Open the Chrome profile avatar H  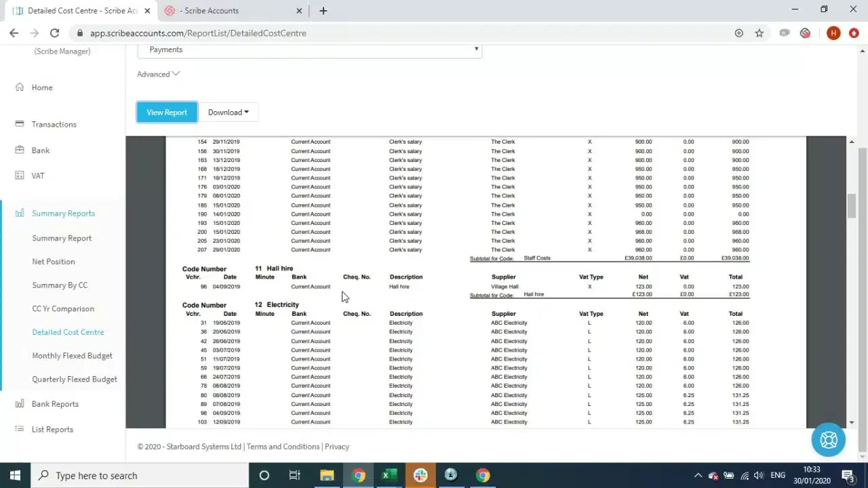pos(833,33)
